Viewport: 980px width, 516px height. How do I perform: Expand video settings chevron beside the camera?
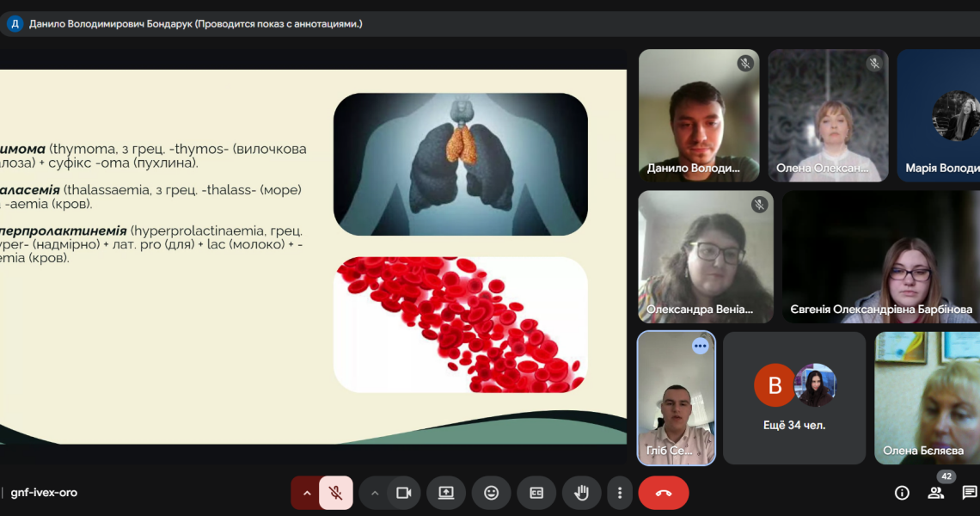pyautogui.click(x=375, y=493)
